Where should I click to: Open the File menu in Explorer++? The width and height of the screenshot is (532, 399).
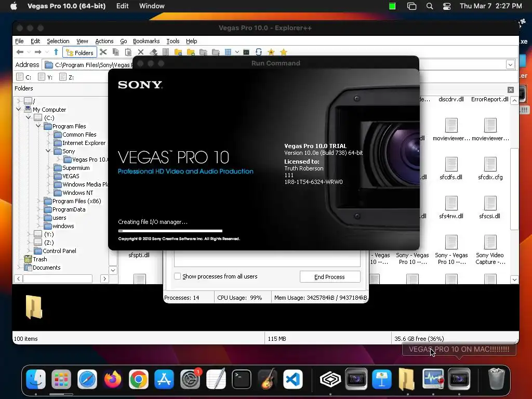click(19, 41)
